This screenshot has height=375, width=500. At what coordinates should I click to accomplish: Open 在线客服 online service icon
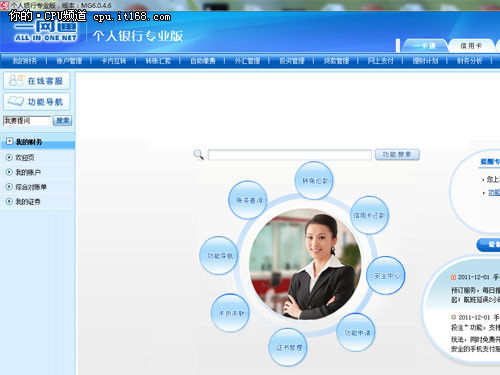[x=37, y=81]
